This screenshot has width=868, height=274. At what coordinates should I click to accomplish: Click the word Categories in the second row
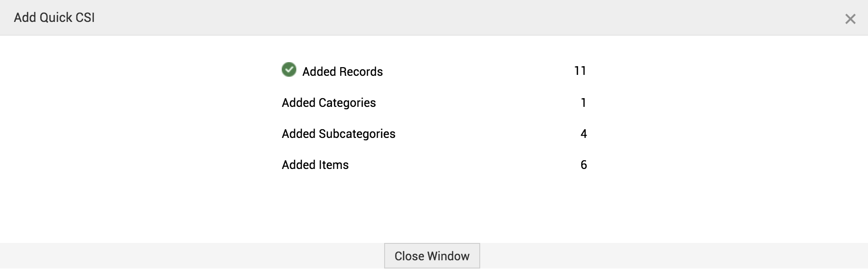coord(347,103)
